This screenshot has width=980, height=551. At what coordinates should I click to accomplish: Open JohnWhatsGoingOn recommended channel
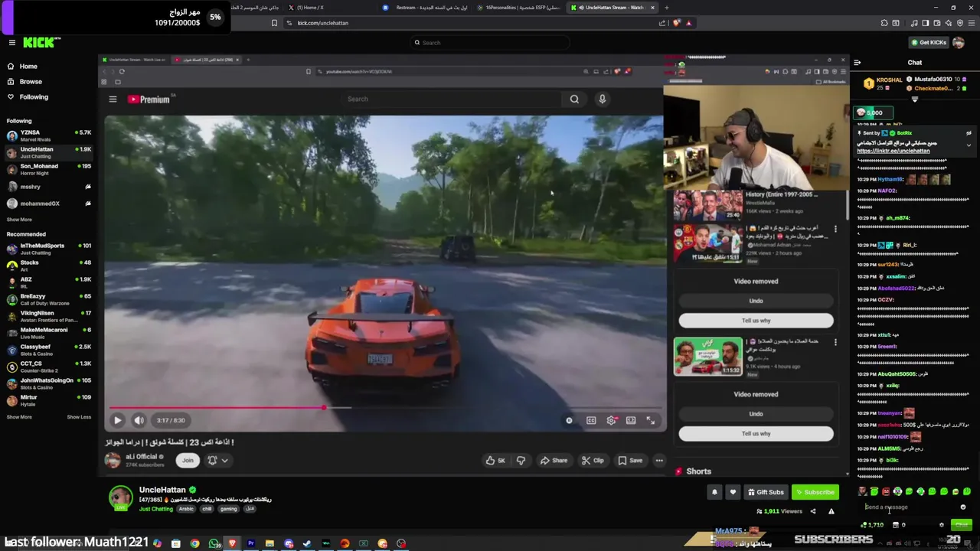[47, 383]
